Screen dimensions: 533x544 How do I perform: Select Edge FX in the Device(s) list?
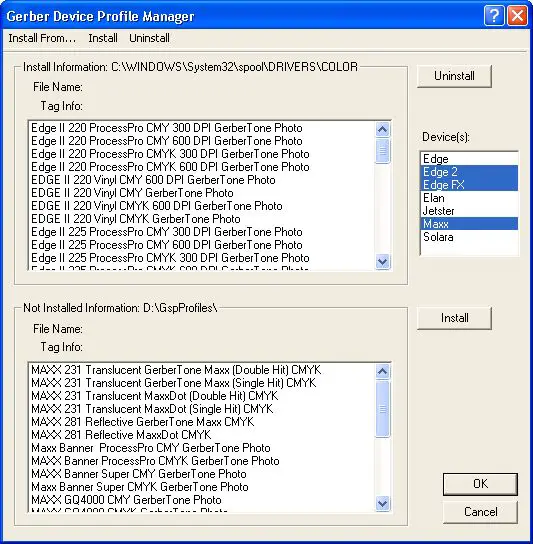(x=469, y=185)
